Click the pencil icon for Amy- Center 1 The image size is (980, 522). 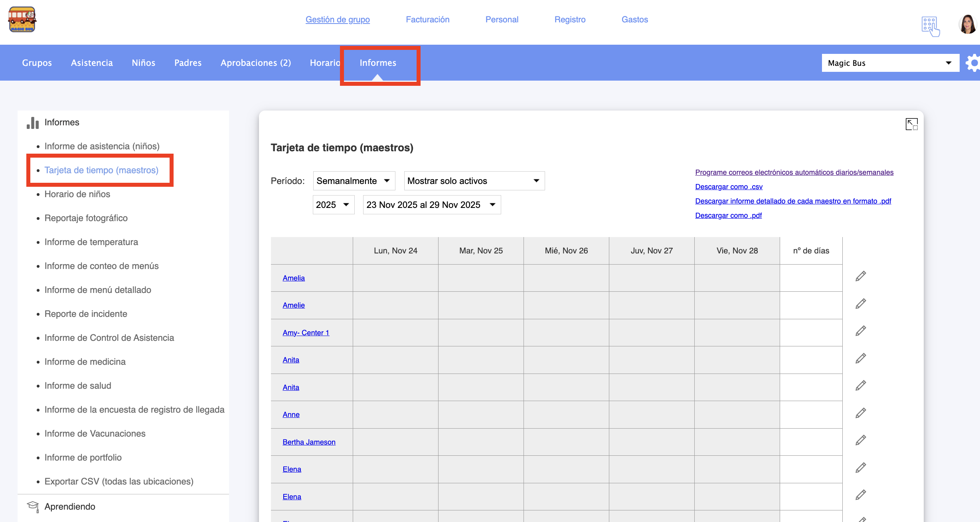pos(861,331)
